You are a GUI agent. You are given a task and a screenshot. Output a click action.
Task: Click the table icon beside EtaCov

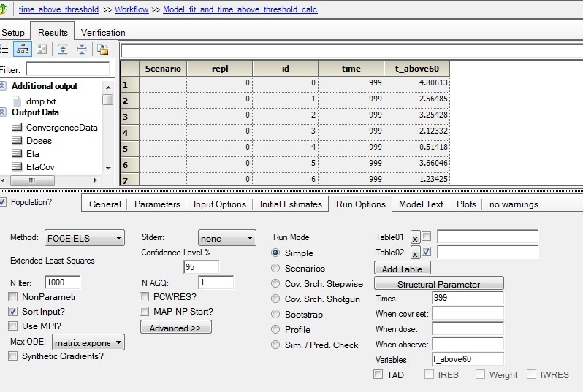coord(17,166)
